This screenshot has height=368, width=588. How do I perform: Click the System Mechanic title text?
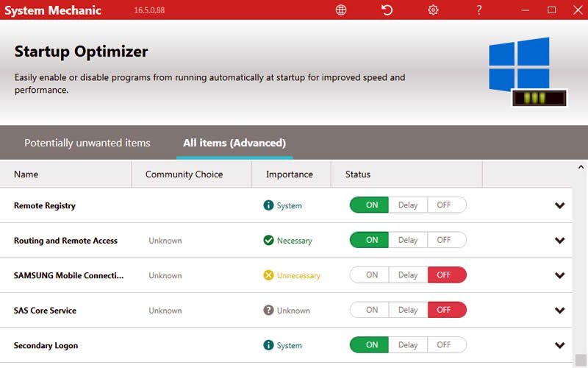pyautogui.click(x=52, y=10)
